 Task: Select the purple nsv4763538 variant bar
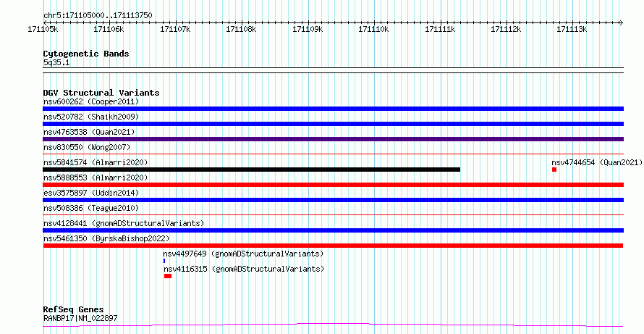(333, 139)
